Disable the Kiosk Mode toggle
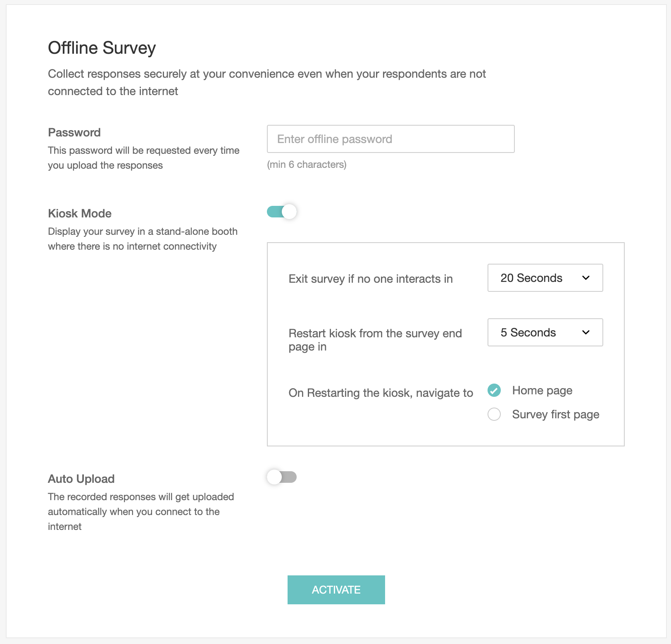671x644 pixels. click(x=282, y=212)
